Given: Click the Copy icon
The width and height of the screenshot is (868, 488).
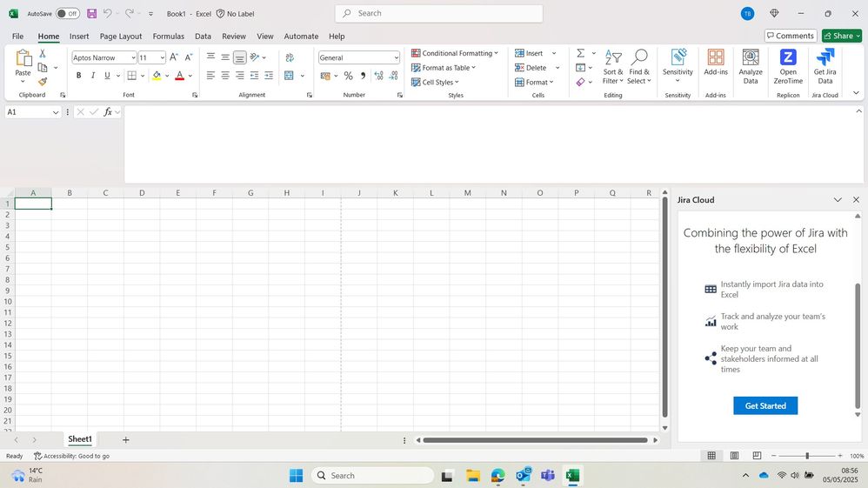Looking at the screenshot, I should pyautogui.click(x=43, y=68).
